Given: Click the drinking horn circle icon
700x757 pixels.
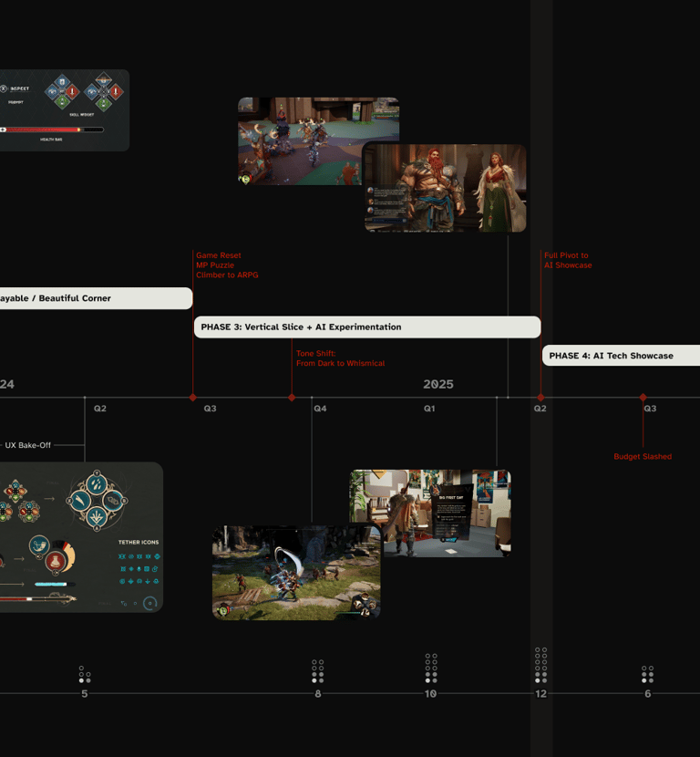Looking at the screenshot, I should coord(39,545).
